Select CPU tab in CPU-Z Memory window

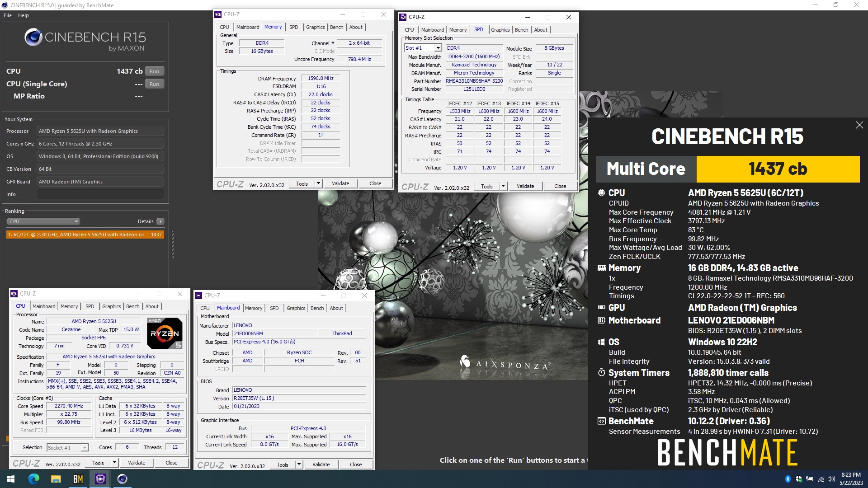[224, 27]
